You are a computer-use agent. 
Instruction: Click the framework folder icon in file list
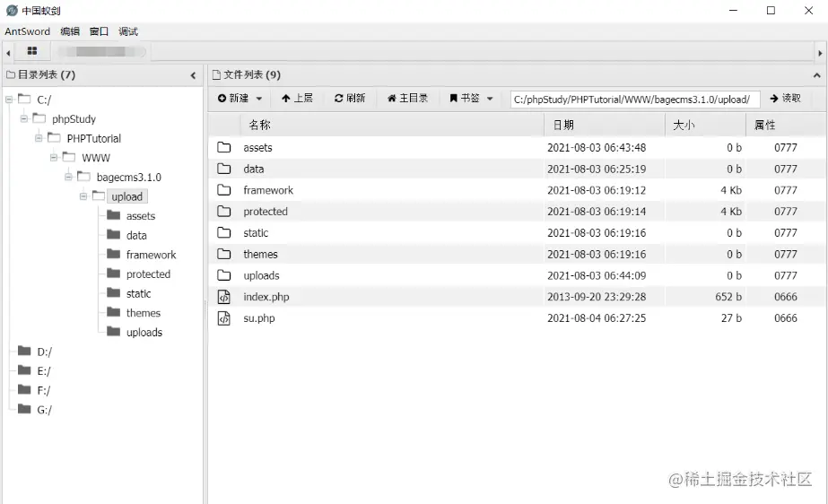224,190
